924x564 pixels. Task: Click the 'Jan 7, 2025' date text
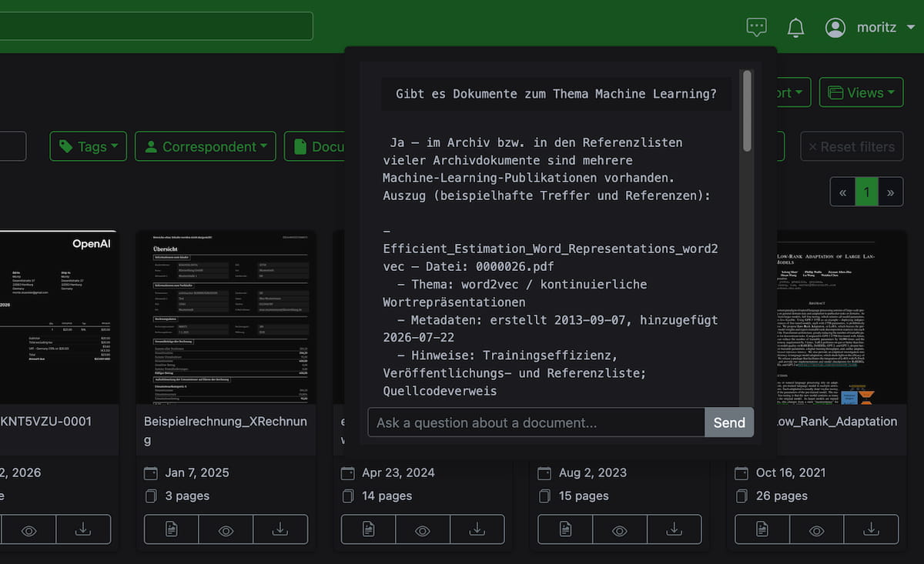tap(197, 472)
